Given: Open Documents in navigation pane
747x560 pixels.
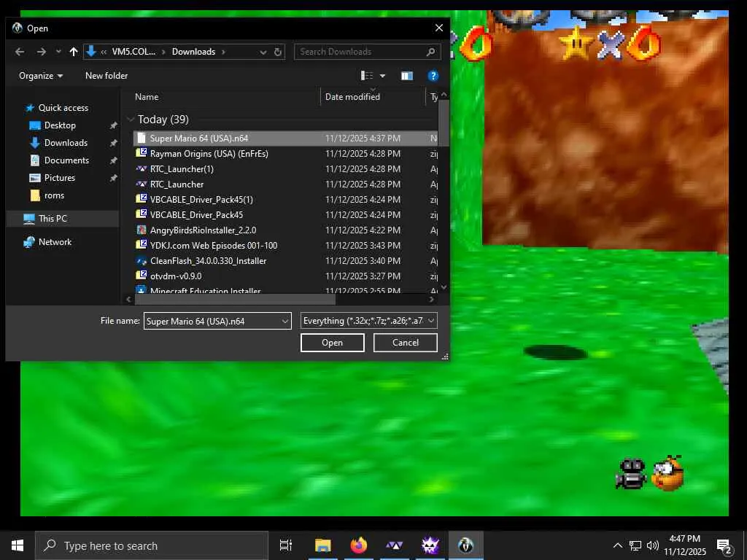Looking at the screenshot, I should [x=66, y=160].
